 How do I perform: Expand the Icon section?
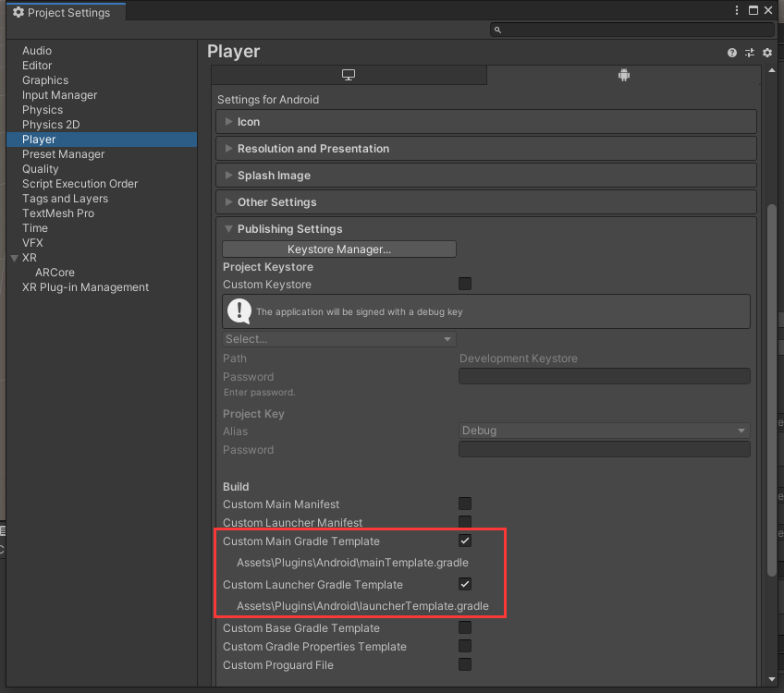[x=486, y=122]
